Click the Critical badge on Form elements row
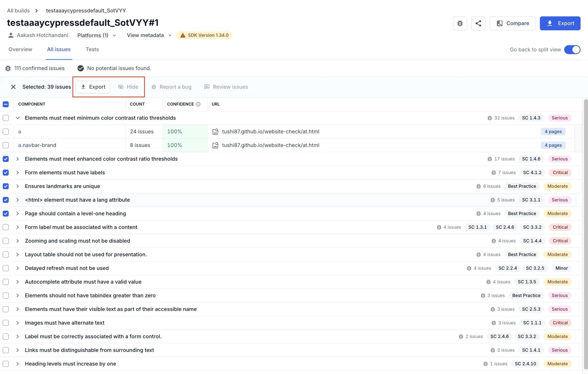 tap(560, 173)
